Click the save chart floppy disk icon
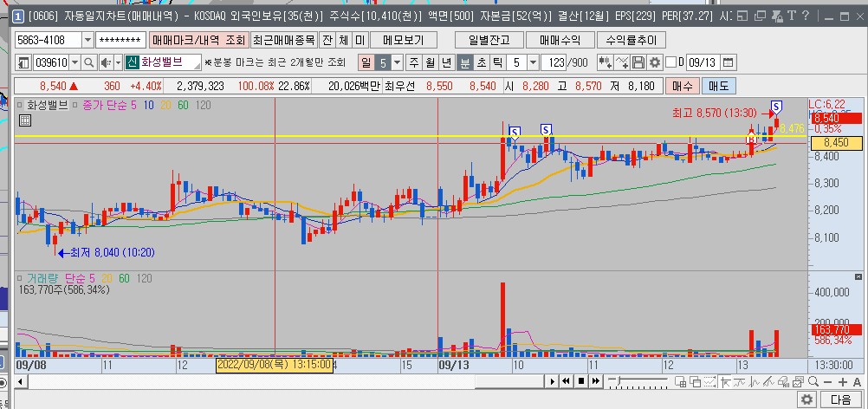The image size is (868, 409). pos(638,62)
